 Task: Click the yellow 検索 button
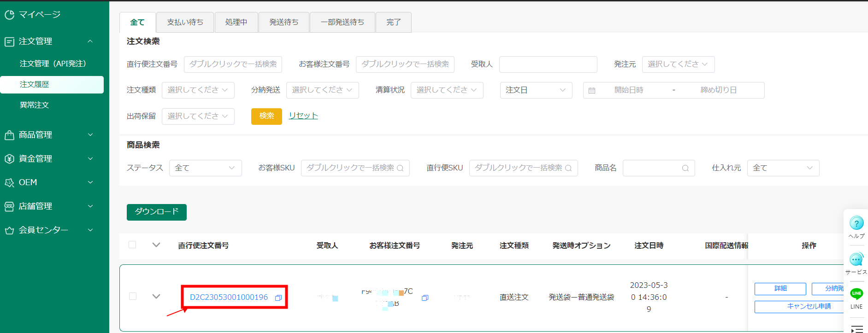(x=266, y=116)
